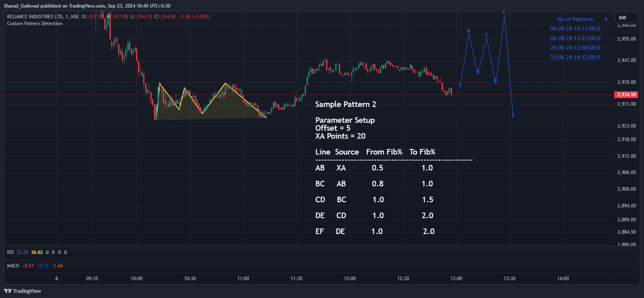The width and height of the screenshot is (644, 298).
Task: Select the Custom Pattern Detection indicator label
Action: click(x=35, y=23)
